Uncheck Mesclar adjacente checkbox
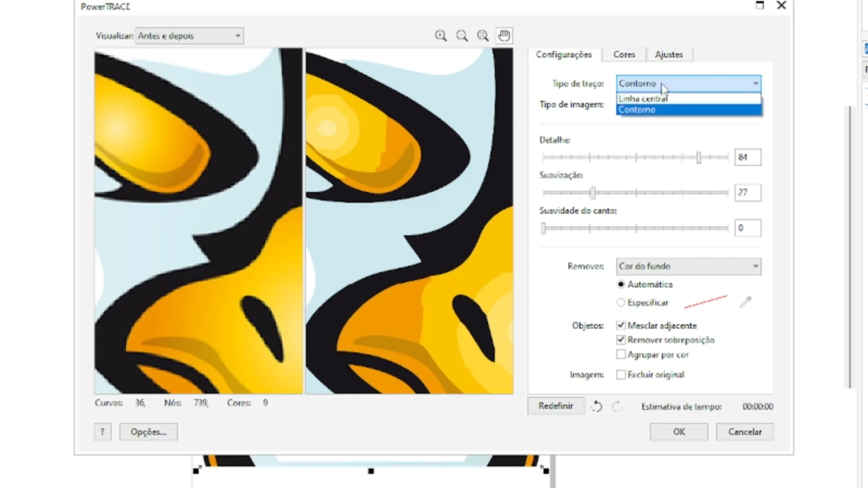Viewport: 868px width, 488px height. click(x=621, y=325)
